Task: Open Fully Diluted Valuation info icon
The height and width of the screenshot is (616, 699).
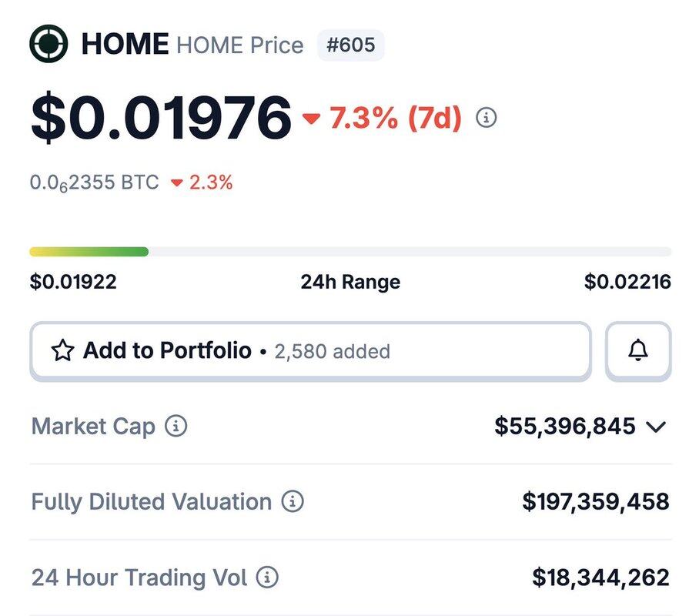Action: [x=292, y=502]
